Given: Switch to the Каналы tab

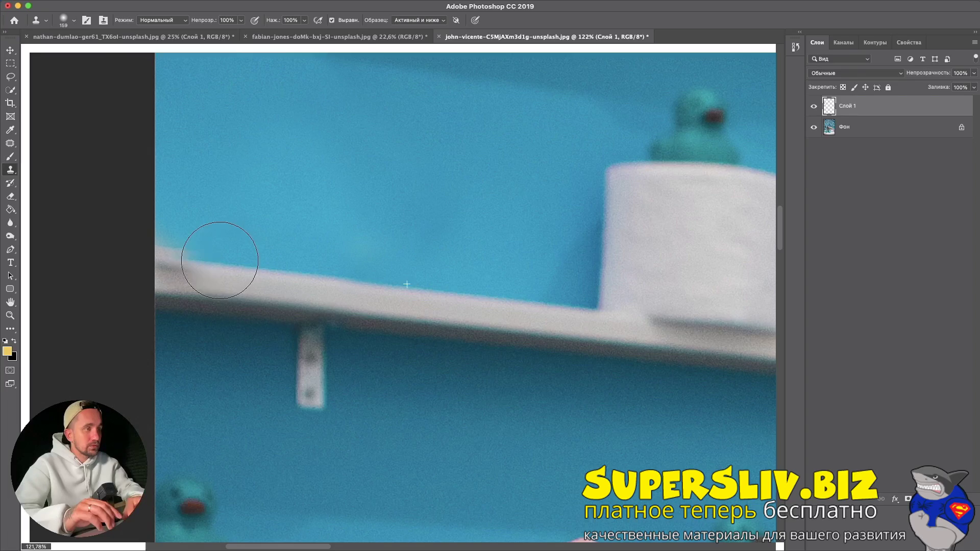Looking at the screenshot, I should coord(843,42).
